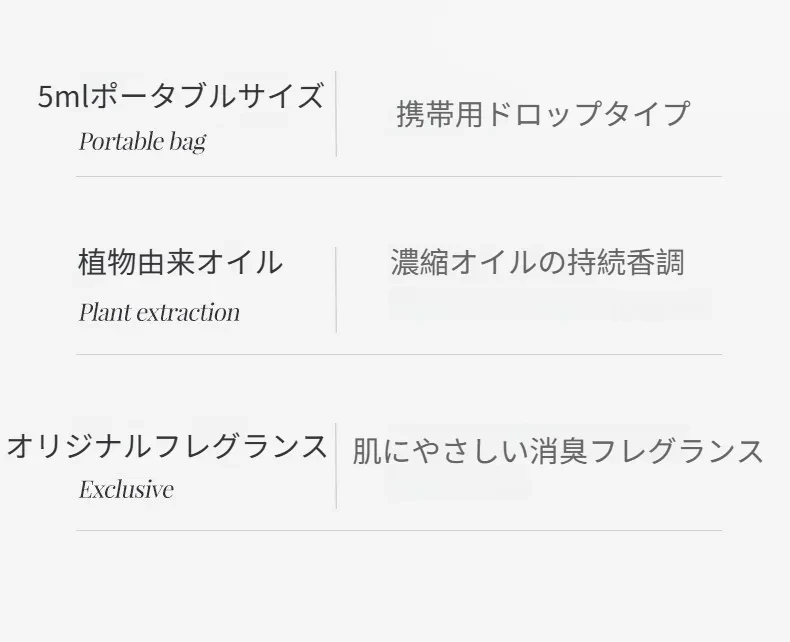The height and width of the screenshot is (642, 790).
Task: Select the 植物由来オイル heading
Action: click(x=180, y=262)
